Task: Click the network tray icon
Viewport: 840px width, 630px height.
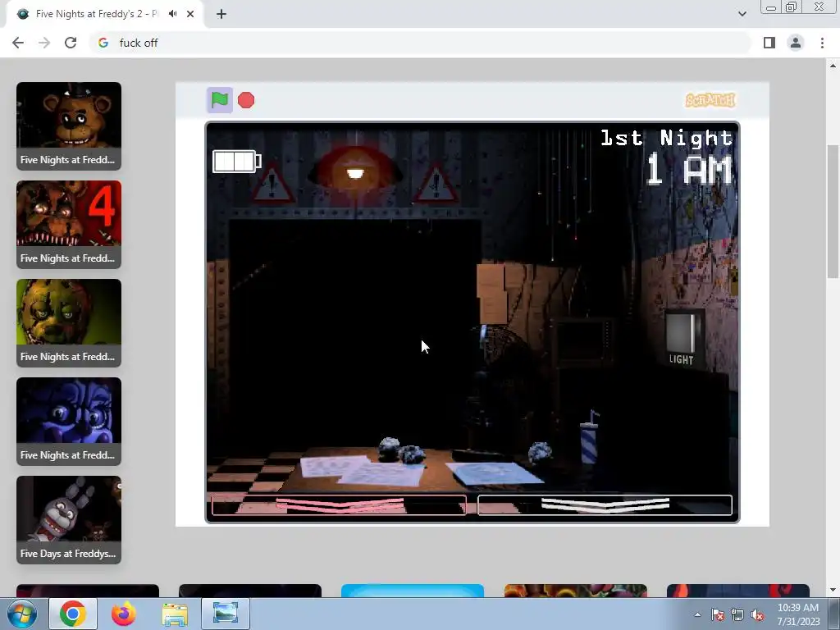Action: point(737,615)
